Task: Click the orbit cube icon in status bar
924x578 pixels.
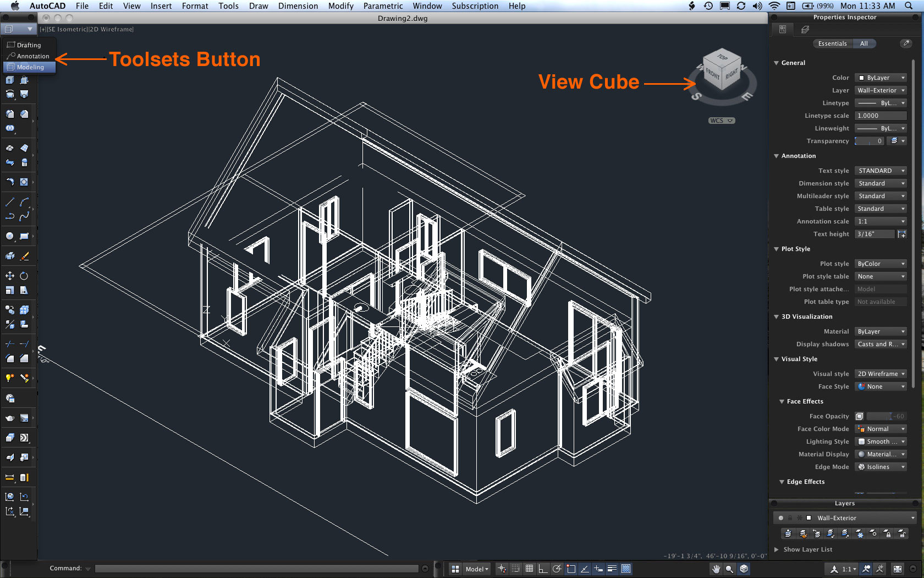Action: [x=743, y=569]
